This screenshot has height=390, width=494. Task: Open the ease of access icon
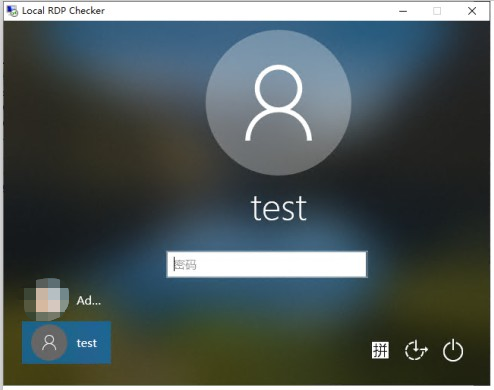point(416,350)
